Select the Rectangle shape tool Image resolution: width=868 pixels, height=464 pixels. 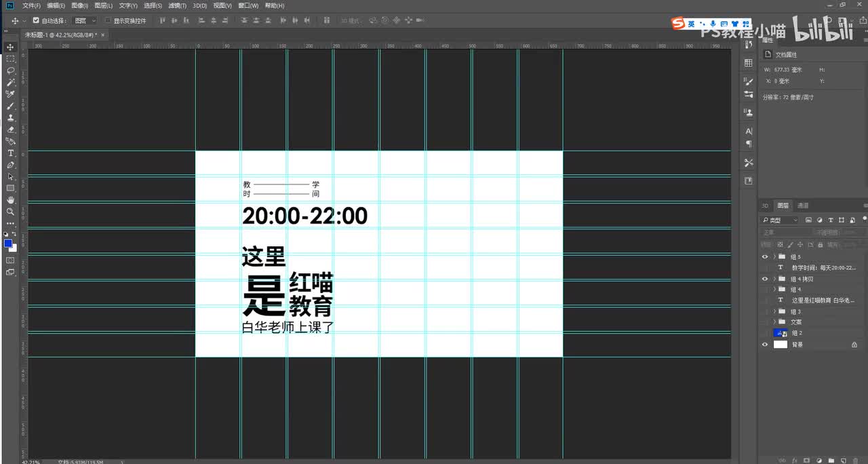tap(10, 188)
